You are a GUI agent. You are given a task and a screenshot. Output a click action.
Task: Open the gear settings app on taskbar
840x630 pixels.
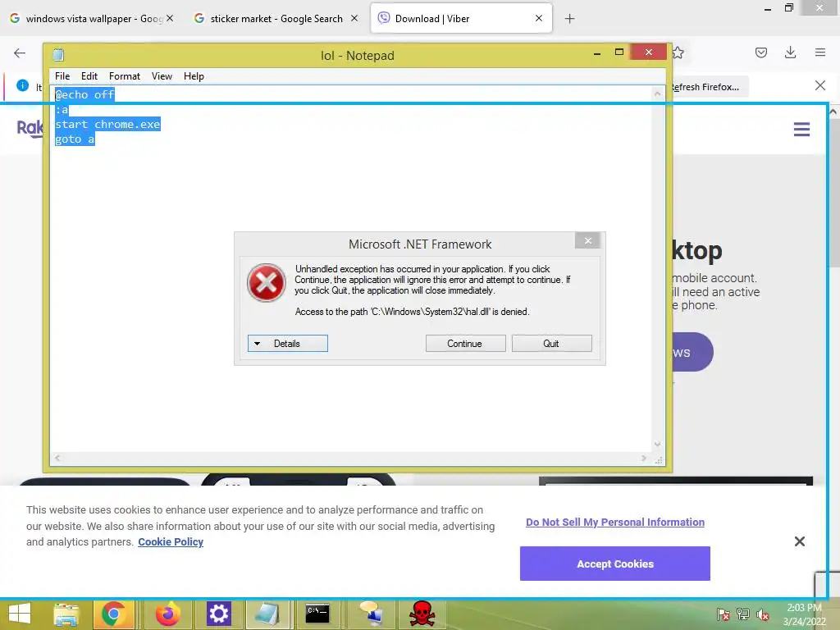pyautogui.click(x=218, y=614)
